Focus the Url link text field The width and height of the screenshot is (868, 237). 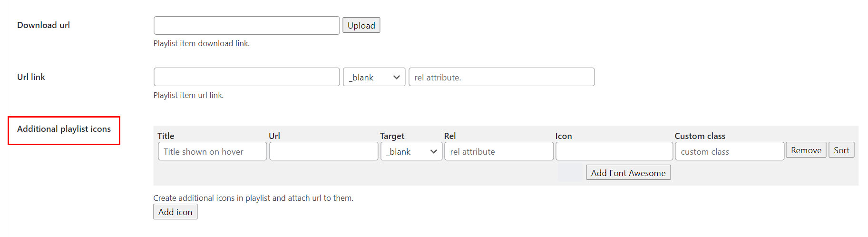(x=246, y=77)
